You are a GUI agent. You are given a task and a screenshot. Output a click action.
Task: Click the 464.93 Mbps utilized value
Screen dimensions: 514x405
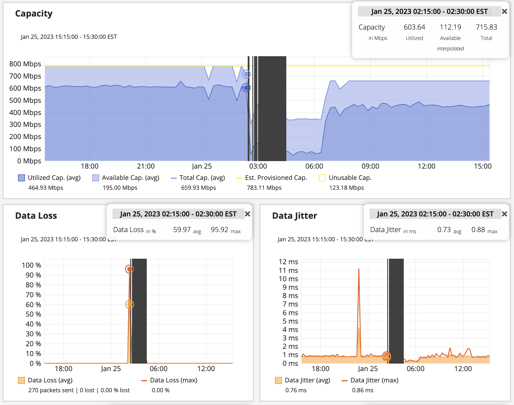click(x=46, y=188)
